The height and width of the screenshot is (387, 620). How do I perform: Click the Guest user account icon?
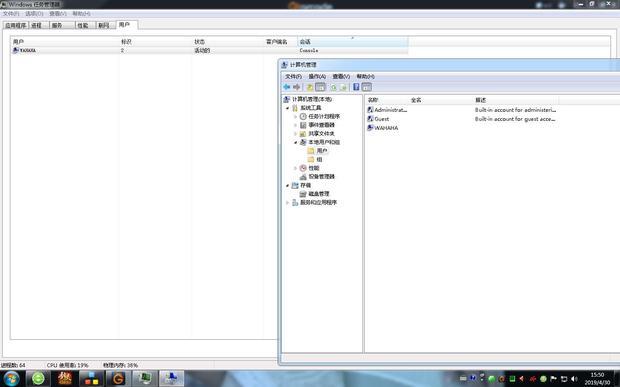(x=370, y=119)
